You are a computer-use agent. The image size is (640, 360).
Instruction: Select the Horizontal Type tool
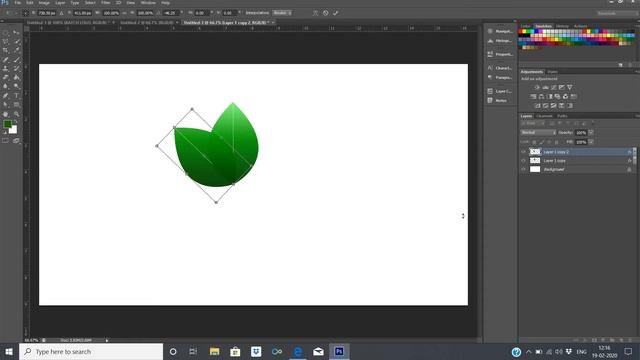click(16, 96)
